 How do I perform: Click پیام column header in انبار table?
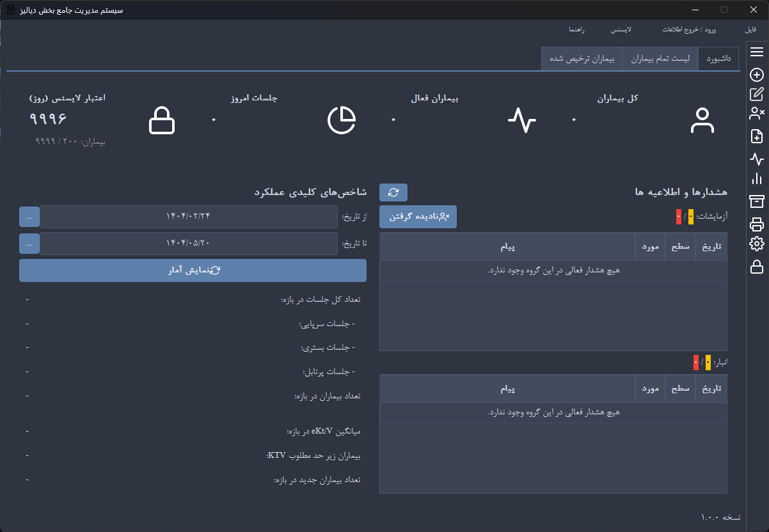tap(508, 389)
